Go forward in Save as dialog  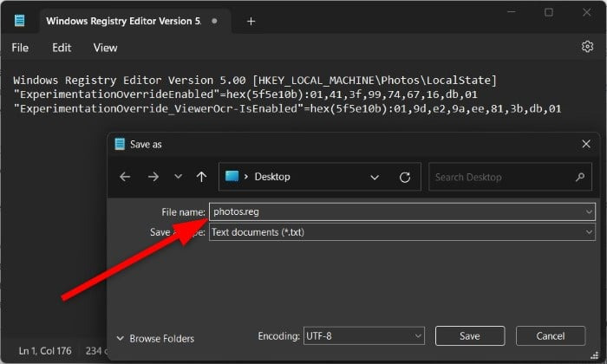point(153,177)
